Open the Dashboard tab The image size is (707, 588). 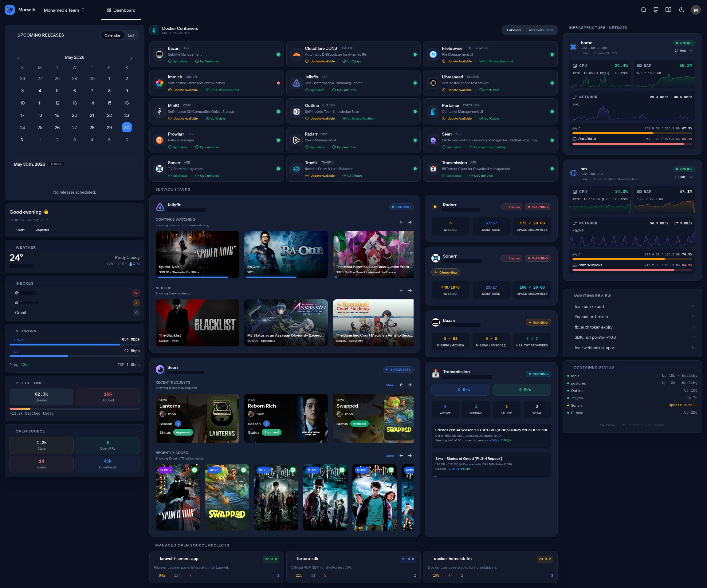point(121,10)
